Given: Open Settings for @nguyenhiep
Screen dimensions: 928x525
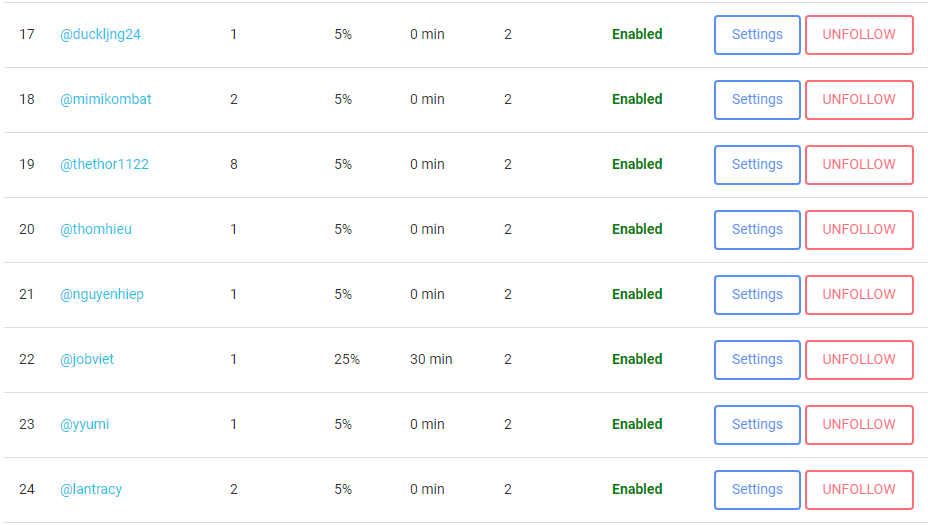Looking at the screenshot, I should [757, 294].
